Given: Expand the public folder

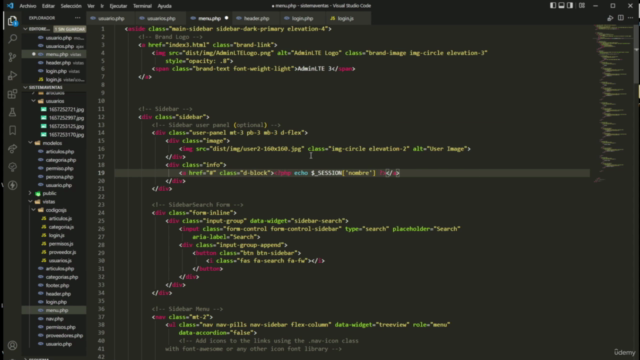Looking at the screenshot, I should (30, 193).
